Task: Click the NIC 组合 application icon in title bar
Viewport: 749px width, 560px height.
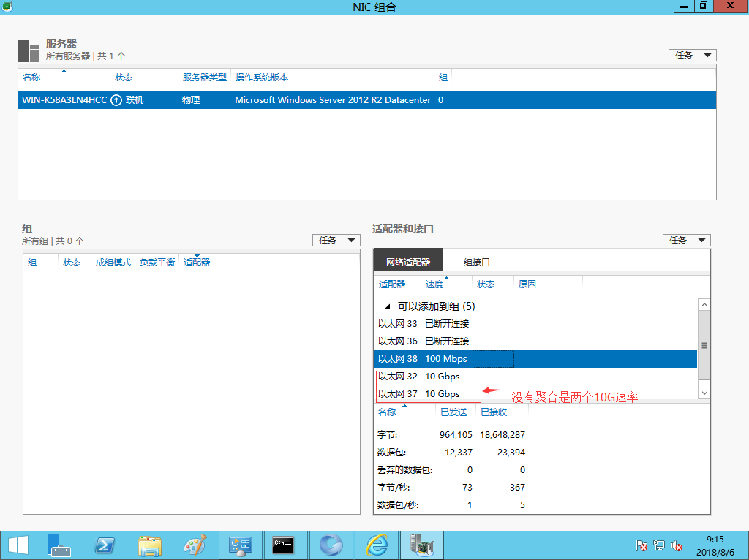Action: click(x=7, y=7)
